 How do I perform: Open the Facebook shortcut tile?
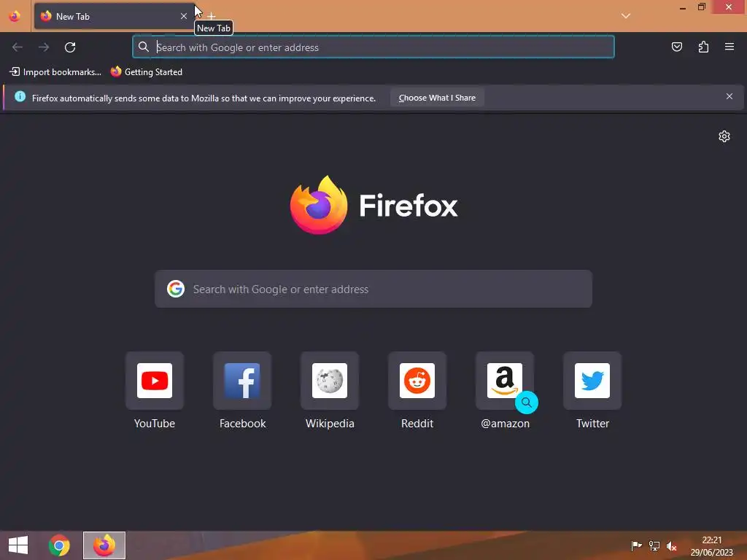(x=242, y=381)
